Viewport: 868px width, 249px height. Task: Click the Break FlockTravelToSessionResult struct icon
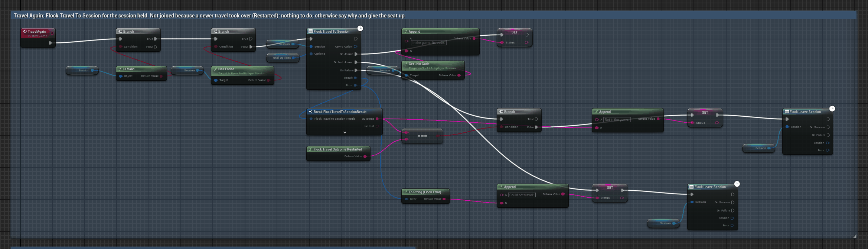(x=310, y=112)
